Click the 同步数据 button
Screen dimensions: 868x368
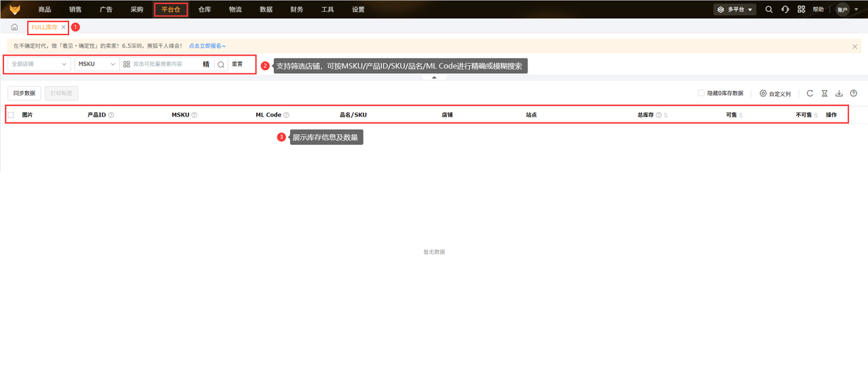(x=24, y=94)
